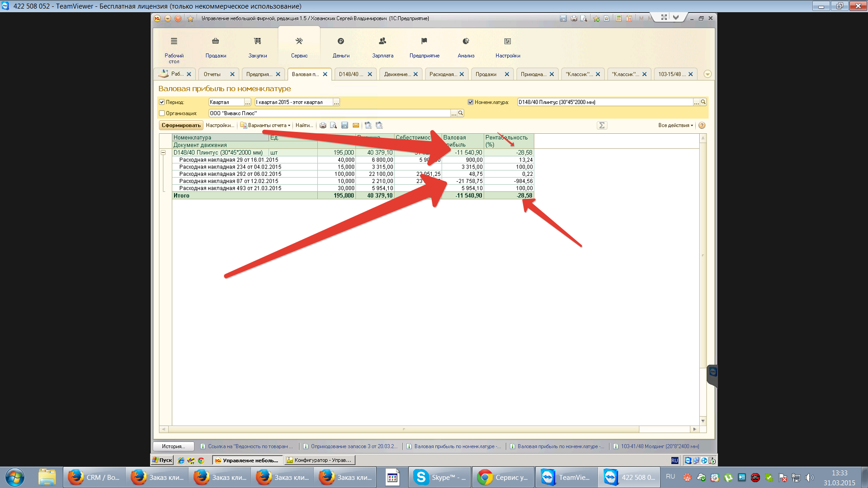This screenshot has width=868, height=488.
Task: Open the tab list dropdown arrow
Action: (x=708, y=74)
